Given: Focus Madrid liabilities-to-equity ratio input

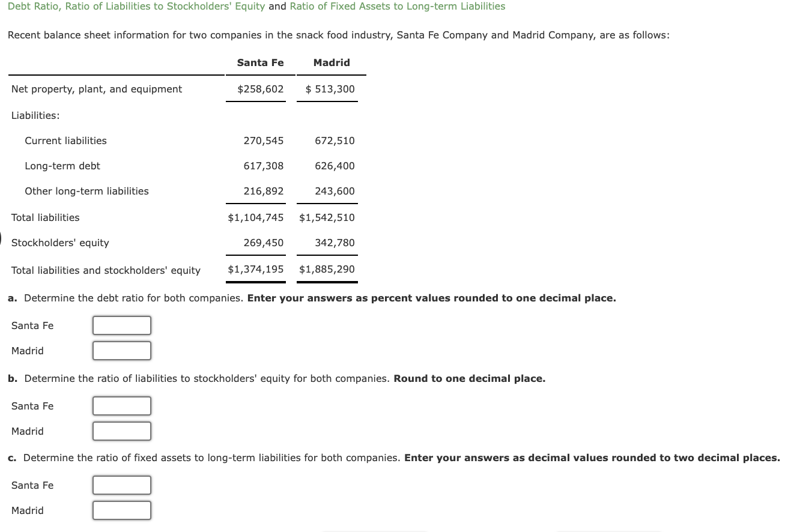Looking at the screenshot, I should [122, 431].
